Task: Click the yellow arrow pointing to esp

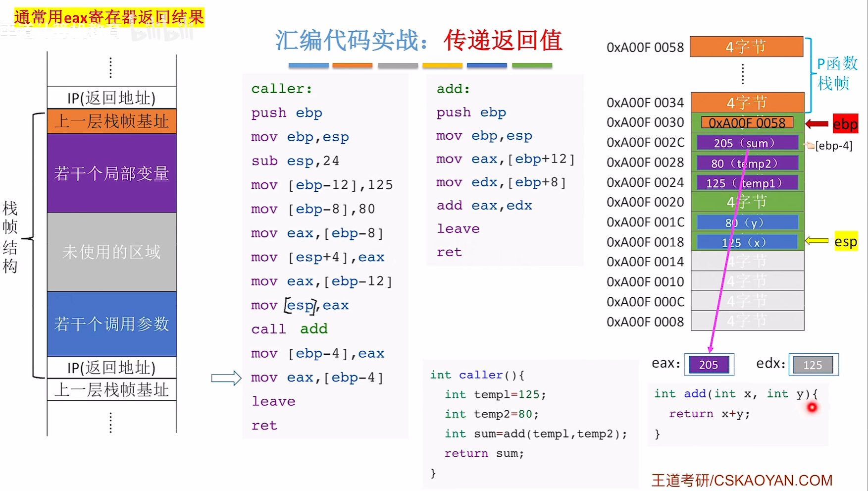Action: 817,241
